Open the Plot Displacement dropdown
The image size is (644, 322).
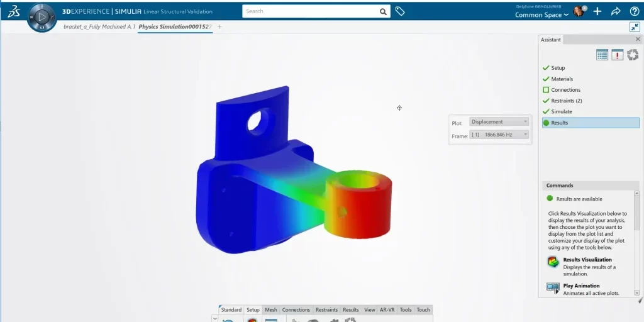pyautogui.click(x=499, y=122)
